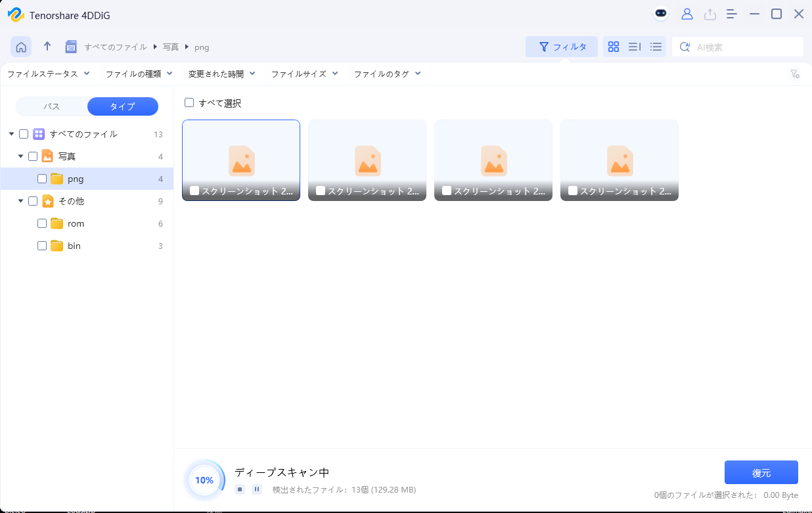Check the すべて選択 checkbox
This screenshot has height=513, width=812.
(189, 102)
